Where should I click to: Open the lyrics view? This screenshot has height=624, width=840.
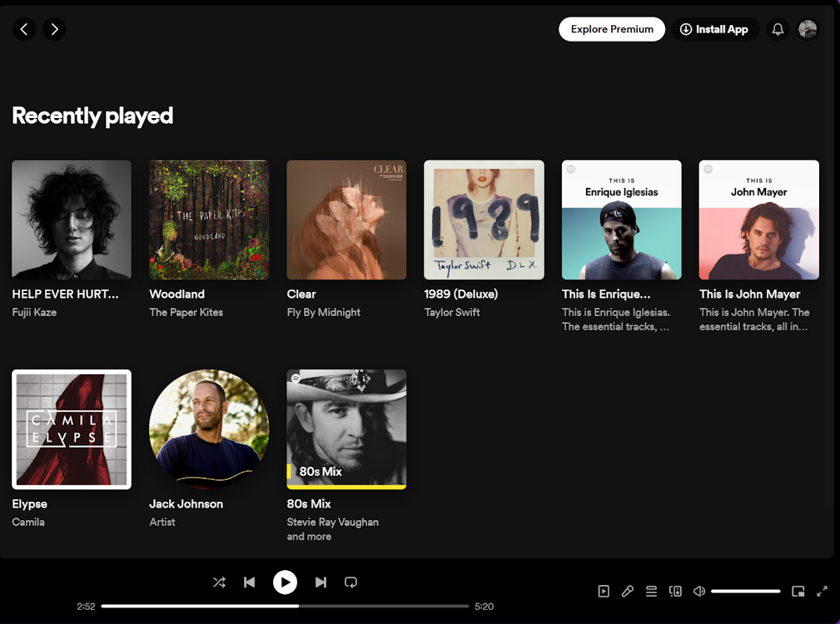click(x=627, y=591)
